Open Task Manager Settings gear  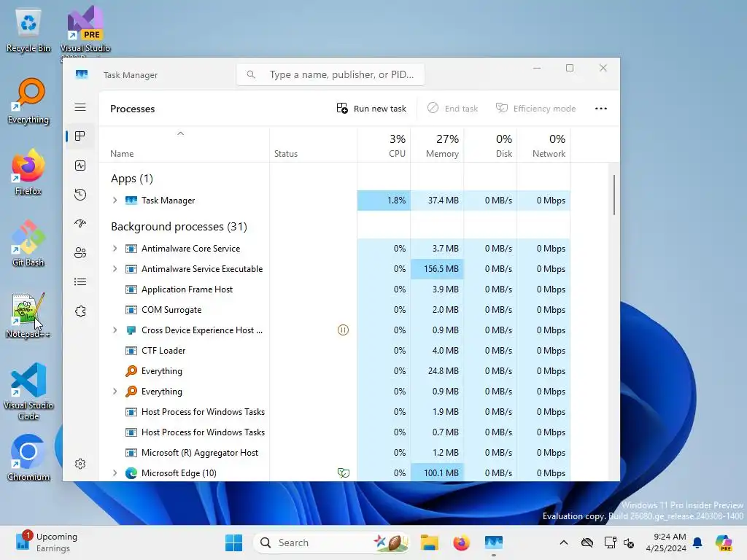[80, 464]
